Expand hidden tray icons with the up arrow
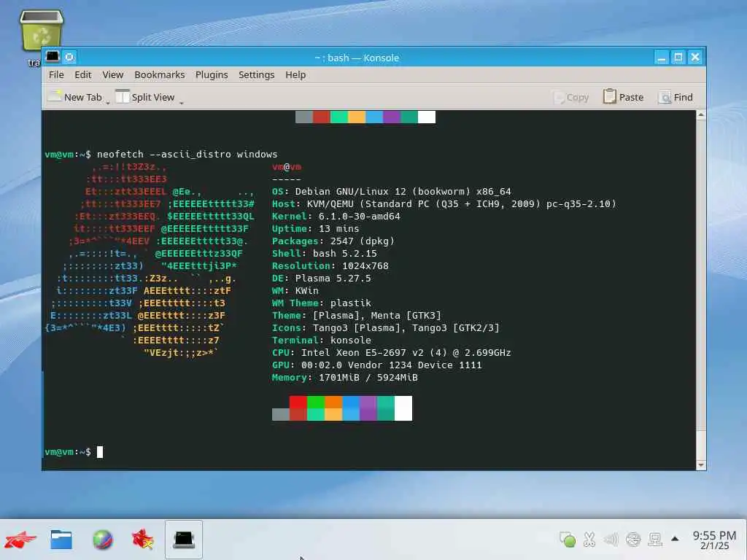This screenshot has width=747, height=560. click(x=675, y=539)
